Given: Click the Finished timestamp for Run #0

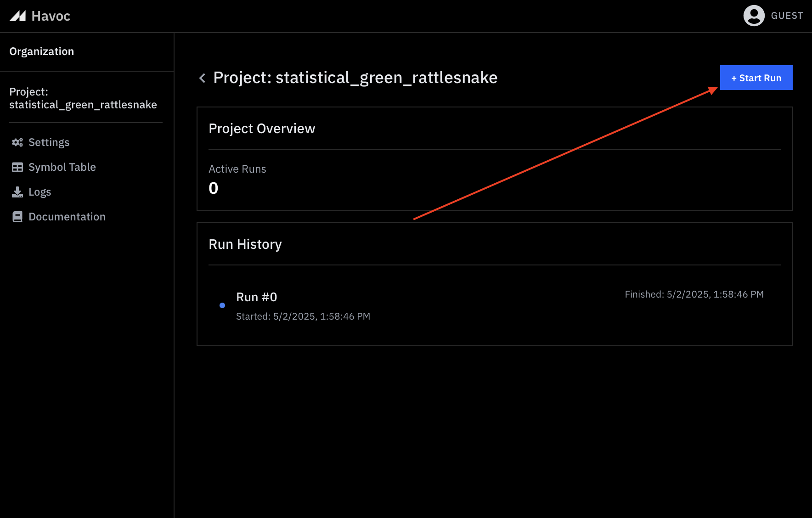Looking at the screenshot, I should coord(694,294).
